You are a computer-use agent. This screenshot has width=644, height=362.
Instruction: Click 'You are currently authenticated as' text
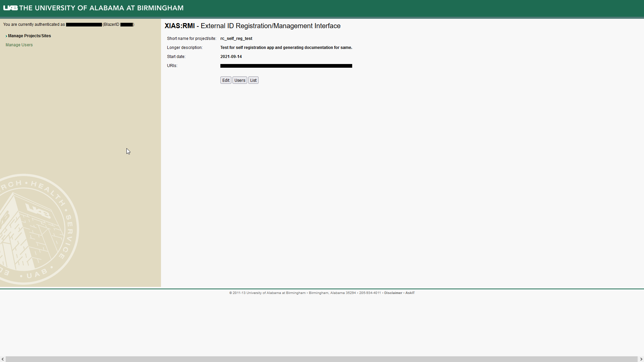tap(34, 24)
